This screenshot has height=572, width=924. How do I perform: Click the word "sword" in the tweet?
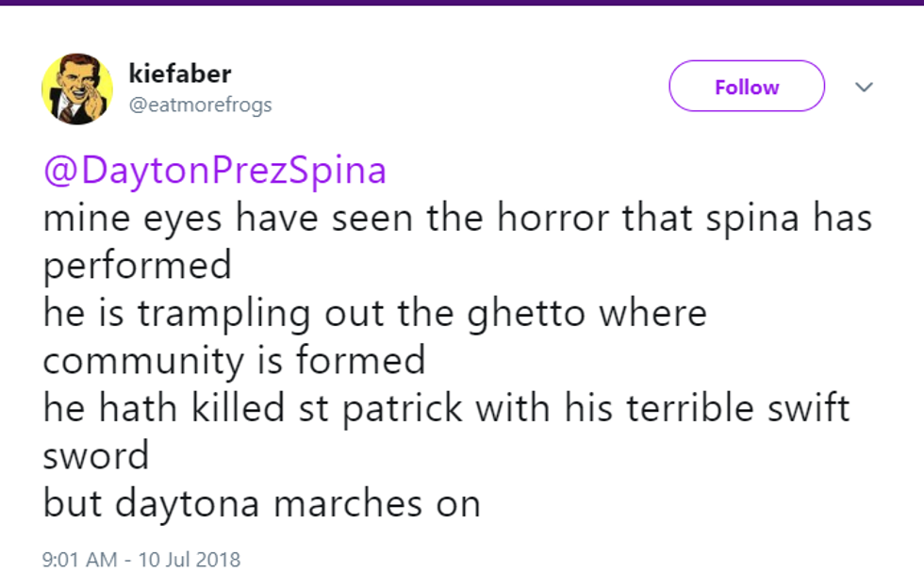tap(96, 456)
